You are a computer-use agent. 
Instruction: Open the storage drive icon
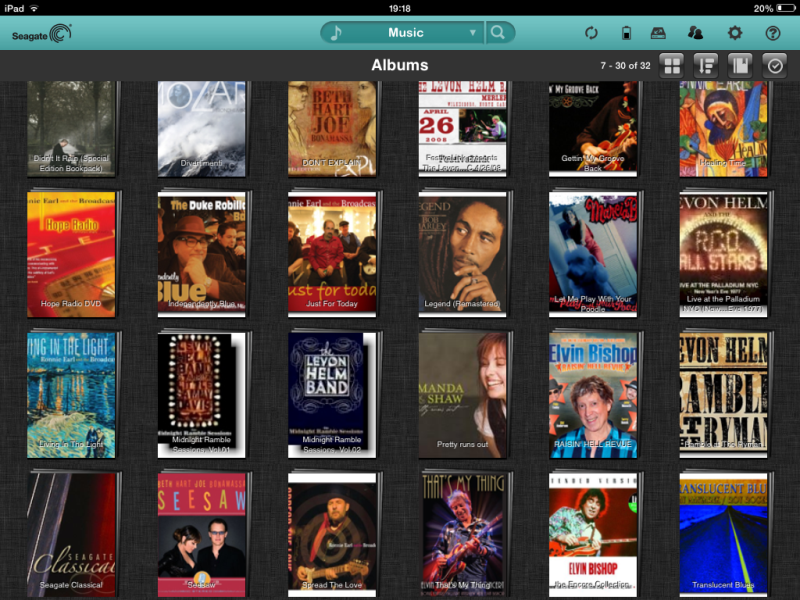click(658, 33)
